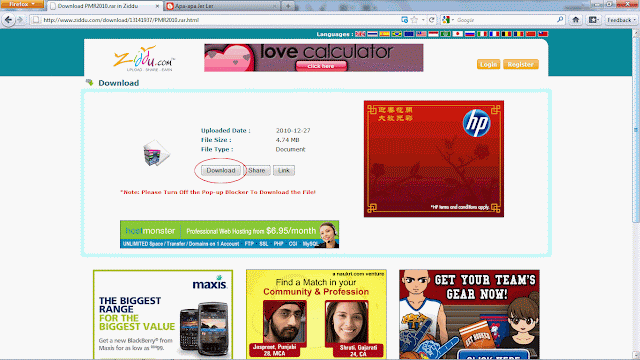
Task: Click the file archive icon
Action: click(156, 153)
